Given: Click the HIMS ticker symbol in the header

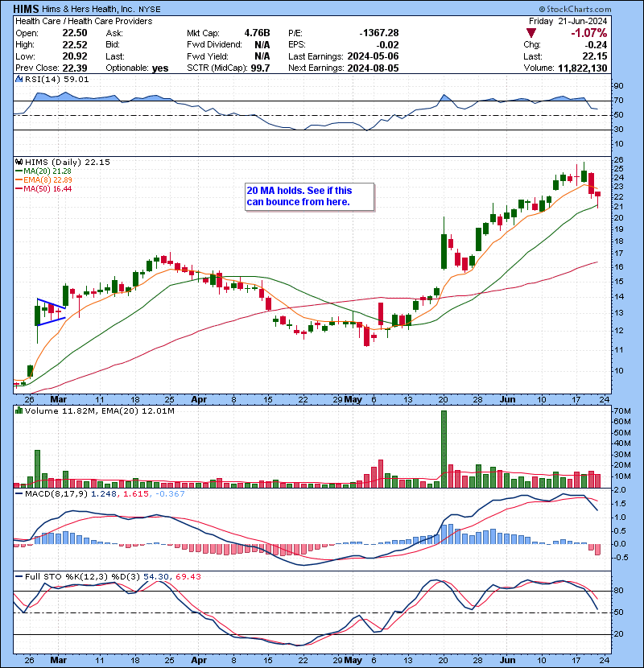Looking at the screenshot, I should [x=26, y=9].
